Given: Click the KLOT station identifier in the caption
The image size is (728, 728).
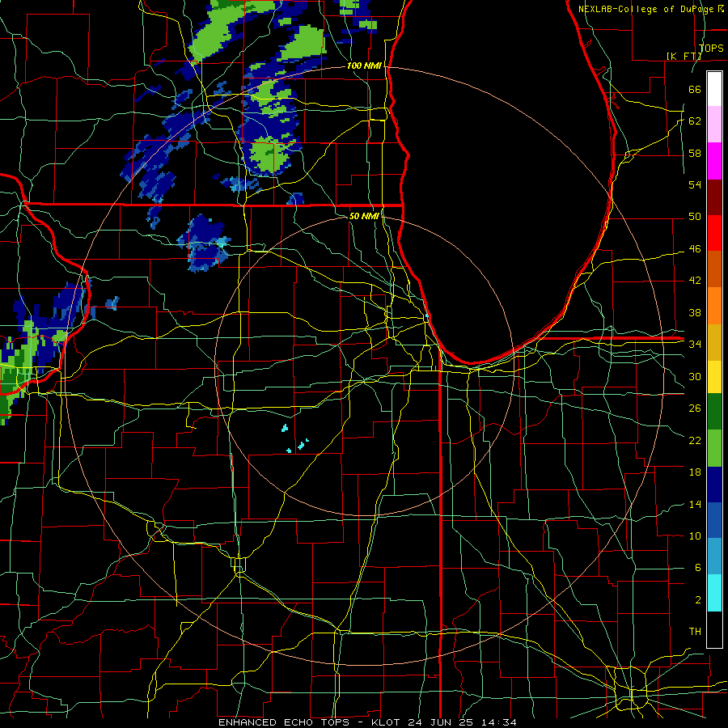Looking at the screenshot, I should coord(387,722).
